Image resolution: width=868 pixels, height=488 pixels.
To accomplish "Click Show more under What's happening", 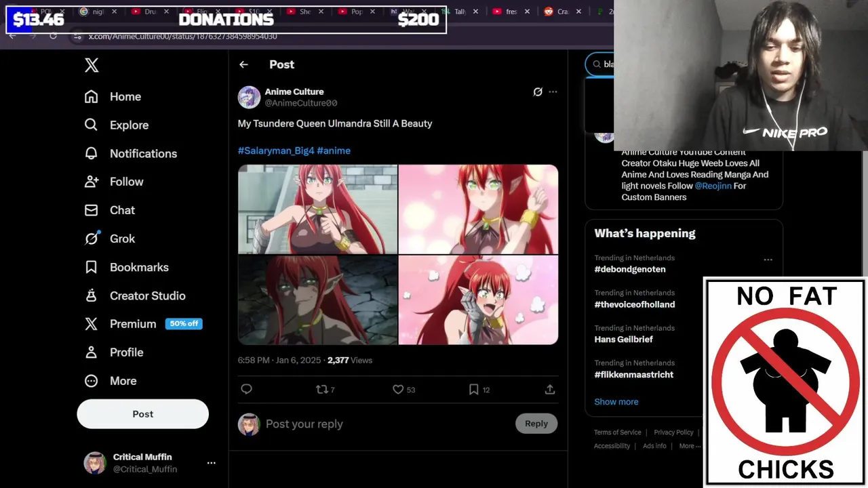I will 616,402.
